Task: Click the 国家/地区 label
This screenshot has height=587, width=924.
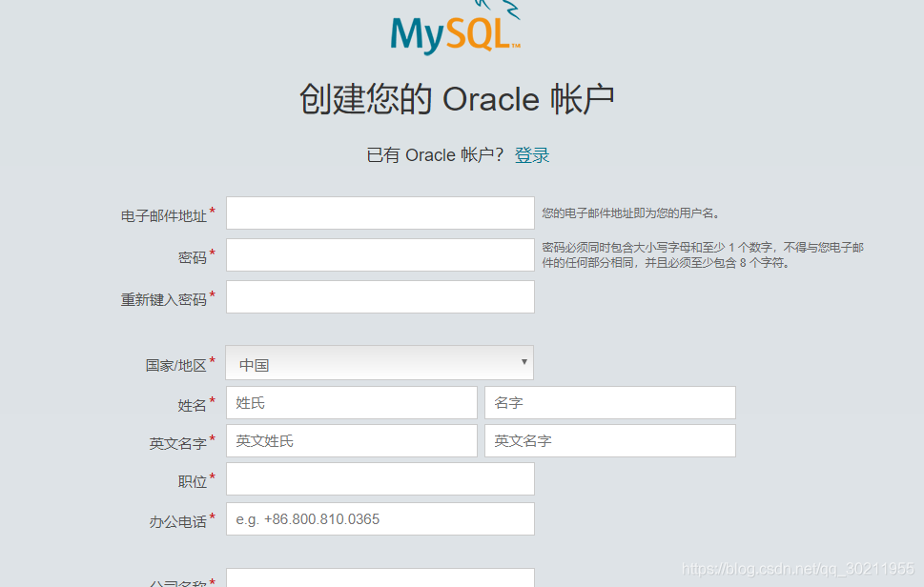Action: [x=175, y=366]
